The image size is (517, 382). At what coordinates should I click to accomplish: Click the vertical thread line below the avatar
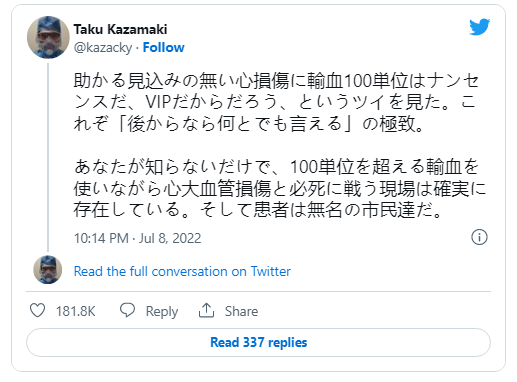click(x=48, y=157)
